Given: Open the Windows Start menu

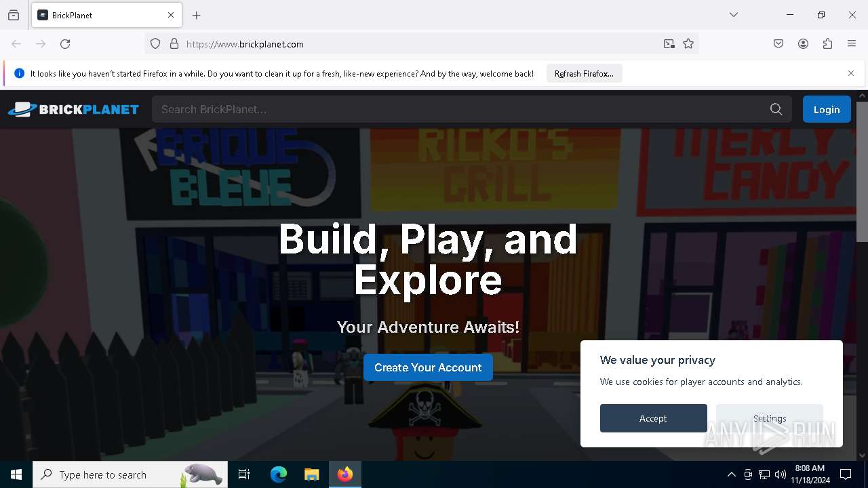Looking at the screenshot, I should point(16,474).
